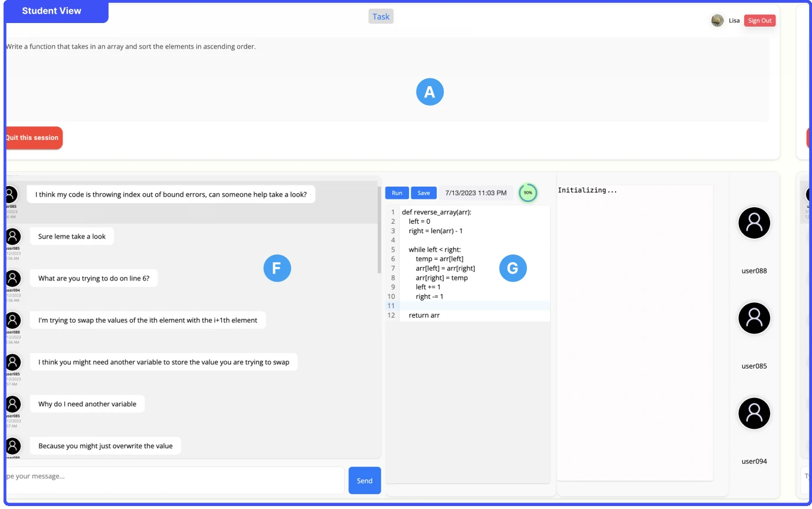Viewport: 812px width, 509px height.
Task: Focus the chat message input field
Action: click(x=174, y=481)
